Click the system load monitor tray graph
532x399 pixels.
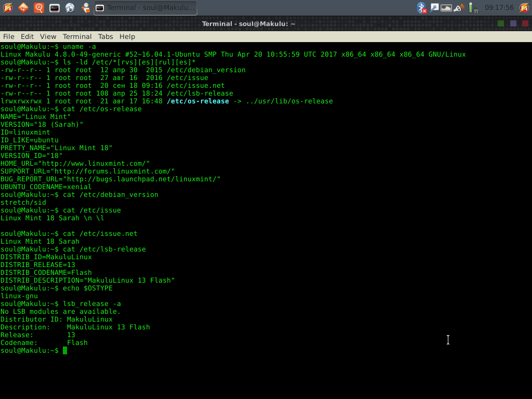[x=446, y=7]
